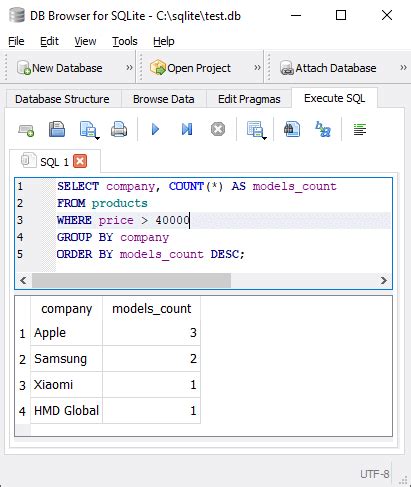Click the editor horizontal scrollbar left arrow
Image resolution: width=411 pixels, height=487 pixels.
tap(23, 281)
